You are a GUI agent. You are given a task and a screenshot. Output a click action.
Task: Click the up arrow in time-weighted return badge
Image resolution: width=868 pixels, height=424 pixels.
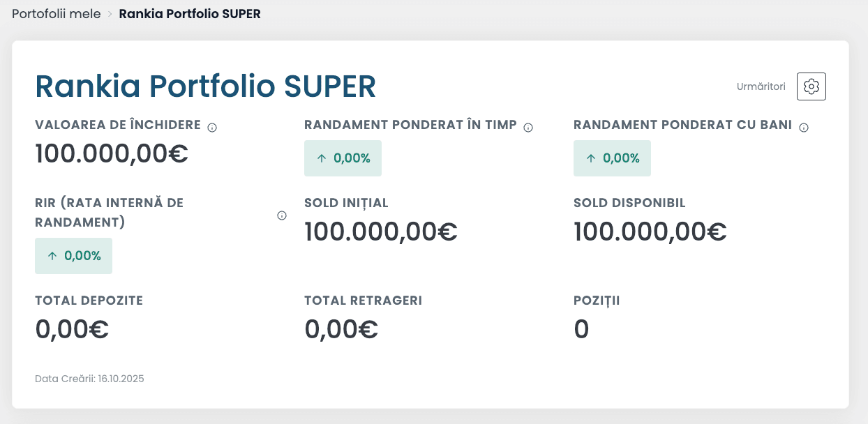click(x=322, y=158)
